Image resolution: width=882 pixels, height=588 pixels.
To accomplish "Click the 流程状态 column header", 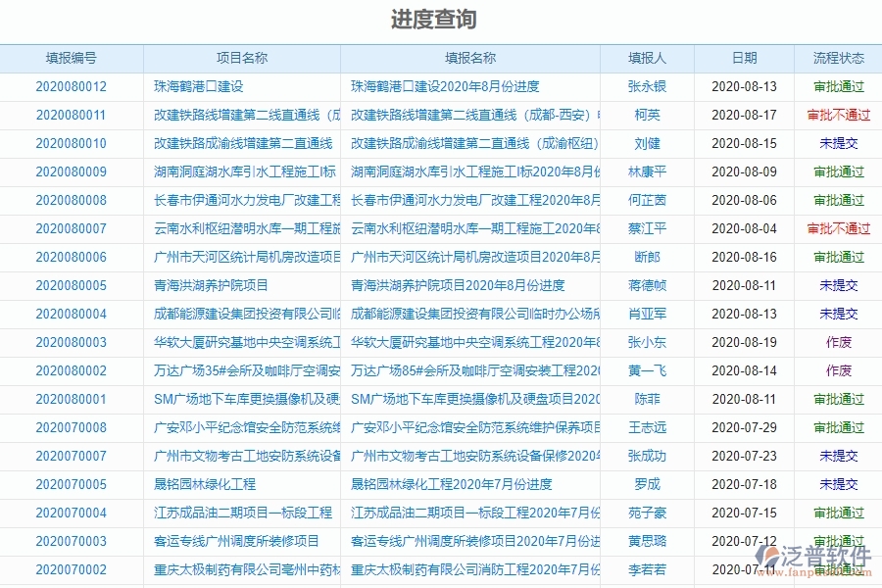I will (x=838, y=58).
